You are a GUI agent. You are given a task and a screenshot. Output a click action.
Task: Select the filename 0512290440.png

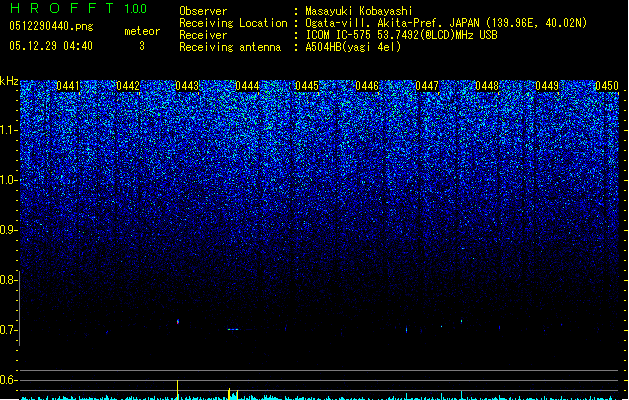point(51,27)
